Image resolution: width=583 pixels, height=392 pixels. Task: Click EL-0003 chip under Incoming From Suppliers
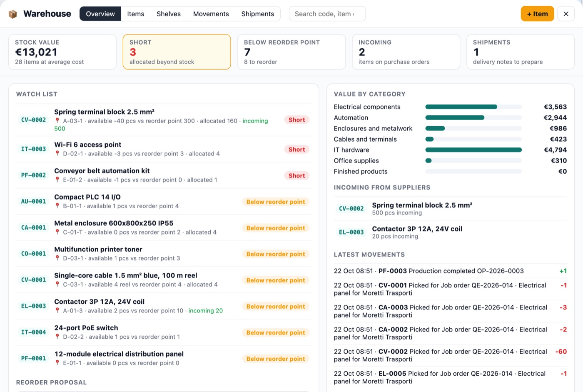(351, 232)
